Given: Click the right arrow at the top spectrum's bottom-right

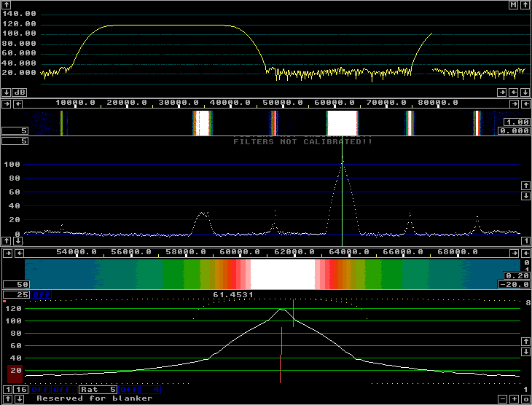Looking at the screenshot, I should tap(502, 92).
